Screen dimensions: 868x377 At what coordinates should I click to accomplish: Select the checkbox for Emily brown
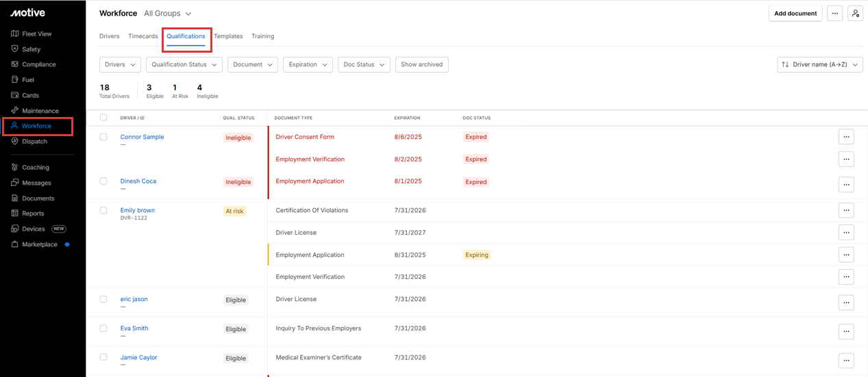click(103, 210)
